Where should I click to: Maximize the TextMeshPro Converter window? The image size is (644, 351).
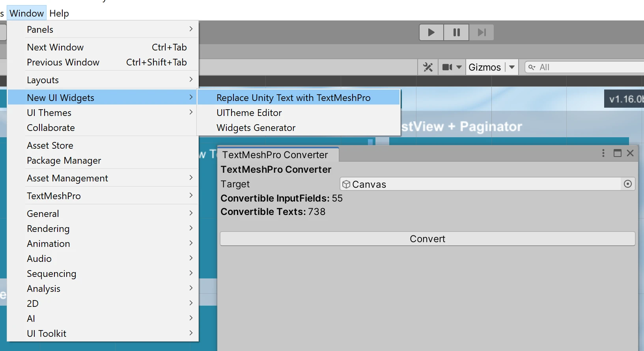tap(618, 153)
